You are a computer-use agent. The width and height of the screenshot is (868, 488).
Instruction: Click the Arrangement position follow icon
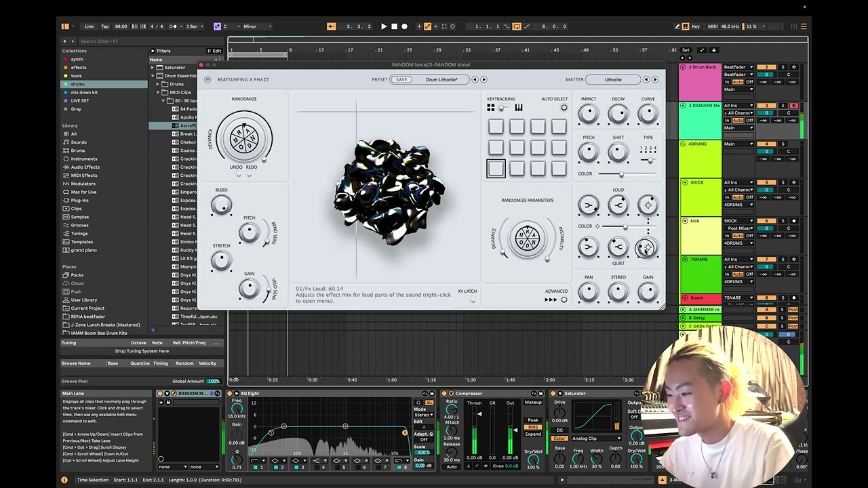click(332, 26)
